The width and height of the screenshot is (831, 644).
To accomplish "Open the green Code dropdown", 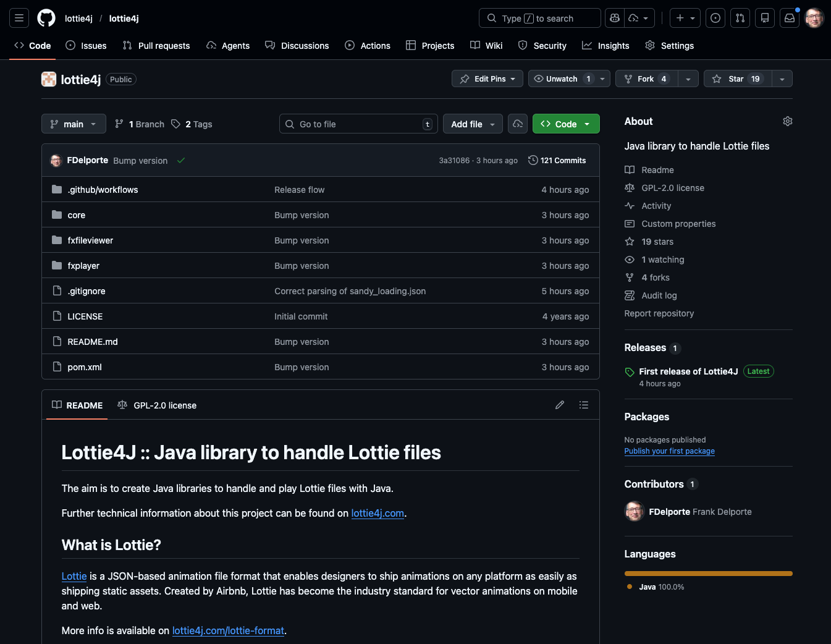I will (x=565, y=124).
